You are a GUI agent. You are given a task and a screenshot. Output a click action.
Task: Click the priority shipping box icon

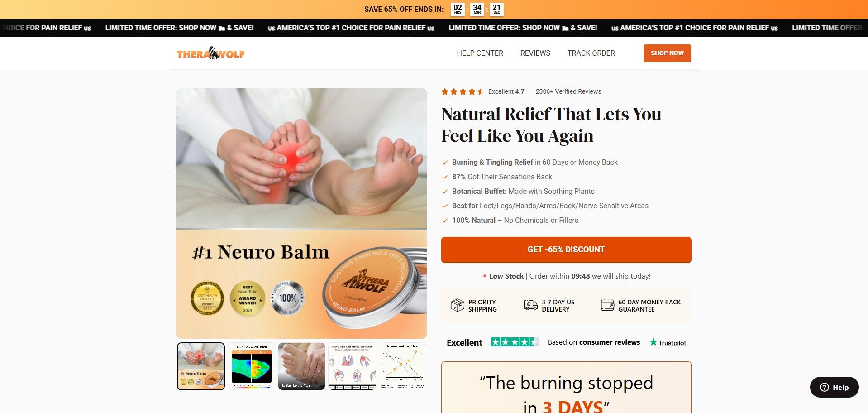point(457,305)
